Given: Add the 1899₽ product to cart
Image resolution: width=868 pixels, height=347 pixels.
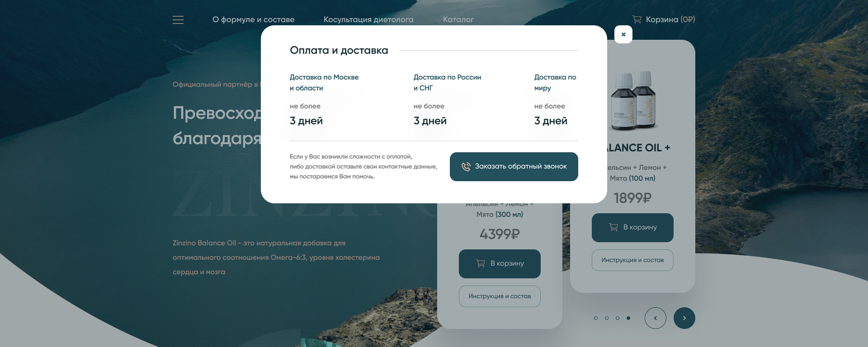Looking at the screenshot, I should coord(632,228).
